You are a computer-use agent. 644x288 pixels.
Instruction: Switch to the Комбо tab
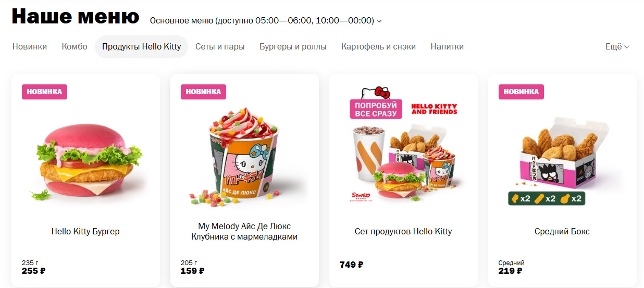tap(75, 47)
